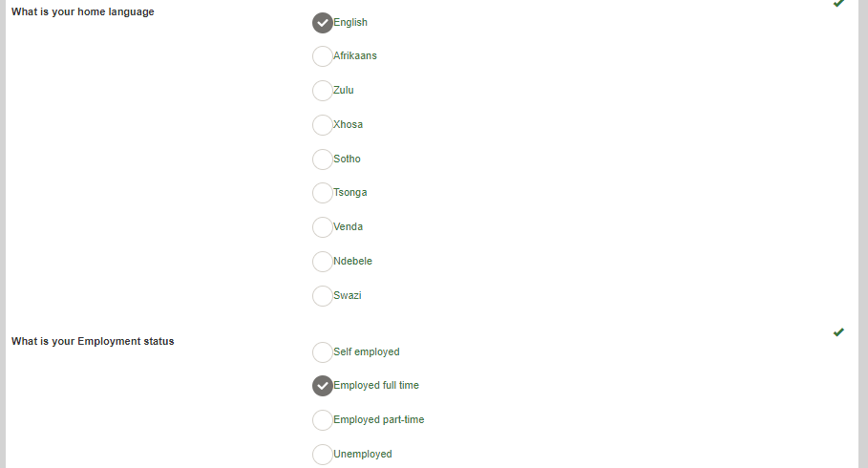This screenshot has height=468, width=868.
Task: Choose the Ndebele radio button
Action: [x=322, y=262]
